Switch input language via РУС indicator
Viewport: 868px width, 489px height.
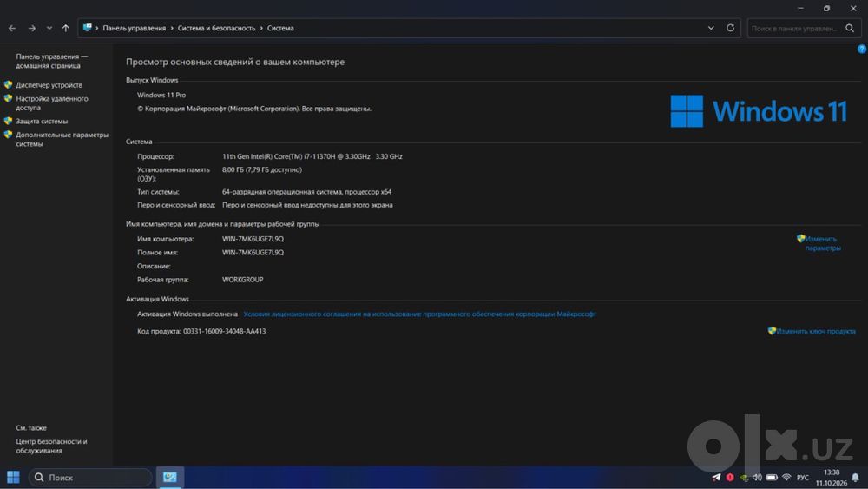click(x=803, y=478)
